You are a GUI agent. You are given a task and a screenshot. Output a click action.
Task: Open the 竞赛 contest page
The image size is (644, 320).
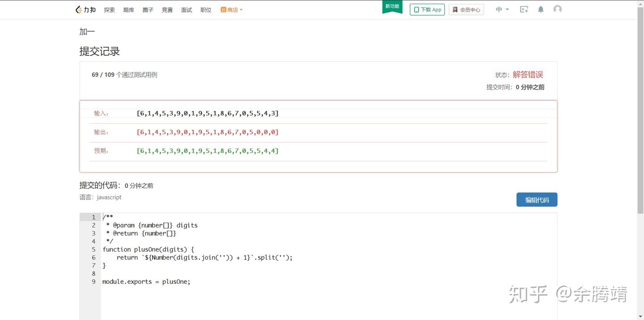167,10
